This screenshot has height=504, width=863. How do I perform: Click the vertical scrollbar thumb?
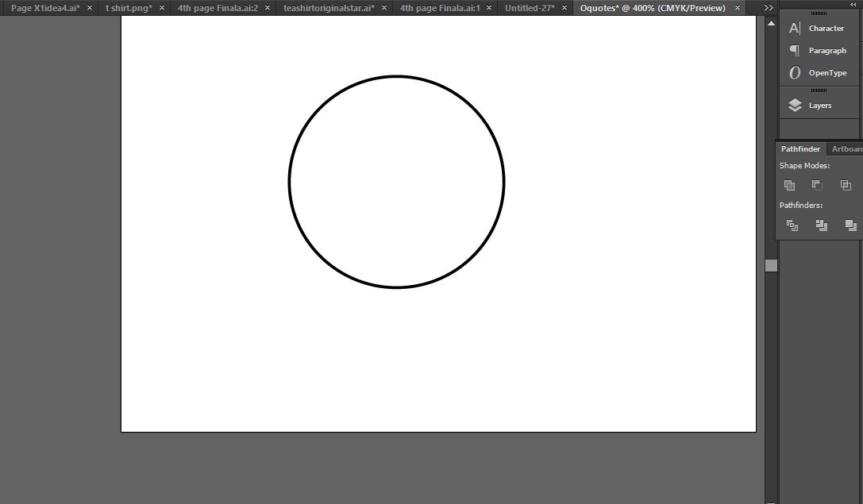[x=771, y=265]
